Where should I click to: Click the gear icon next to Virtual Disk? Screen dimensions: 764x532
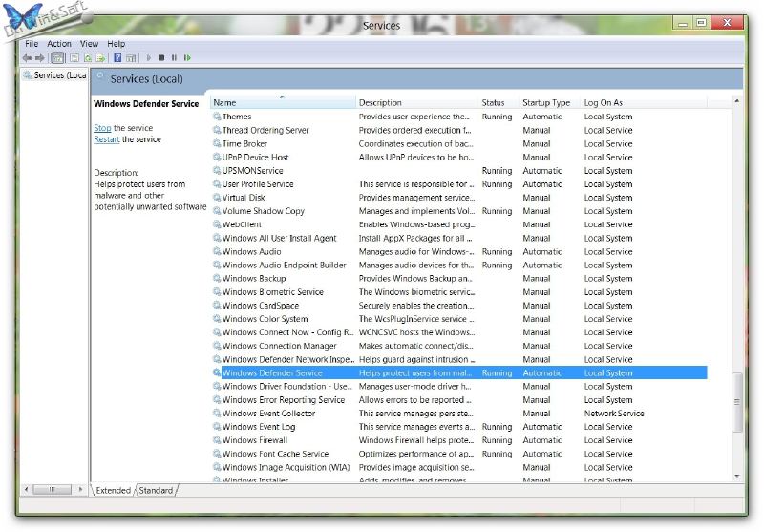[x=217, y=198]
